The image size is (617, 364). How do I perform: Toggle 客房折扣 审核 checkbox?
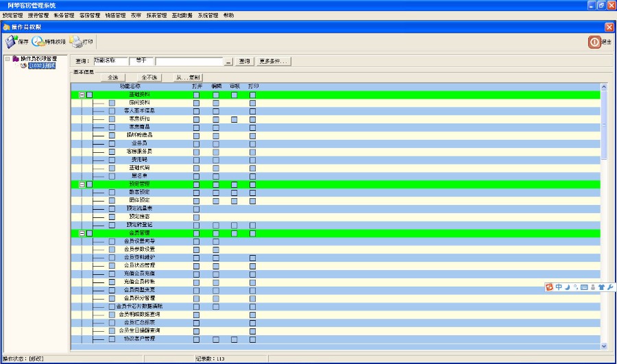[x=234, y=119]
